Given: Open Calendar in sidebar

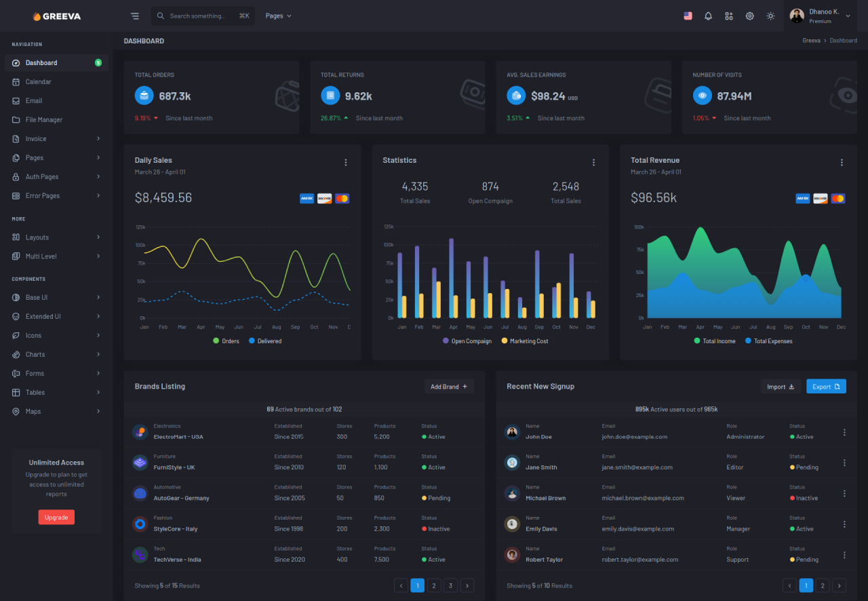Looking at the screenshot, I should pos(56,81).
